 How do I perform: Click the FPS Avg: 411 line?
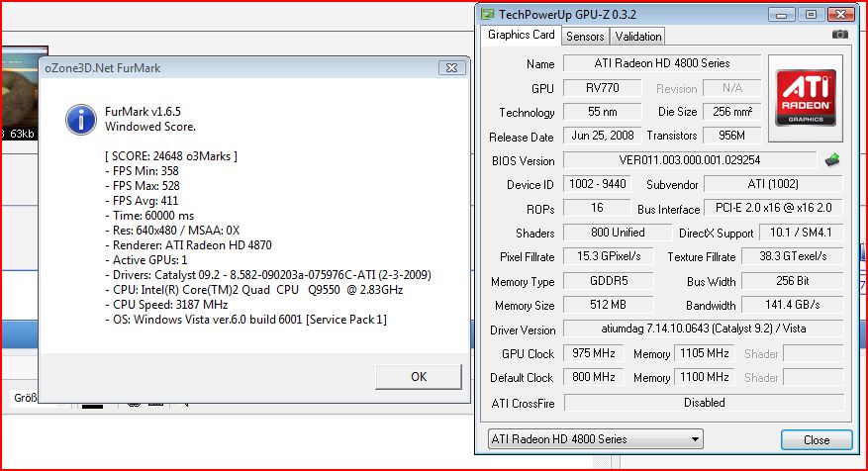coord(142,201)
